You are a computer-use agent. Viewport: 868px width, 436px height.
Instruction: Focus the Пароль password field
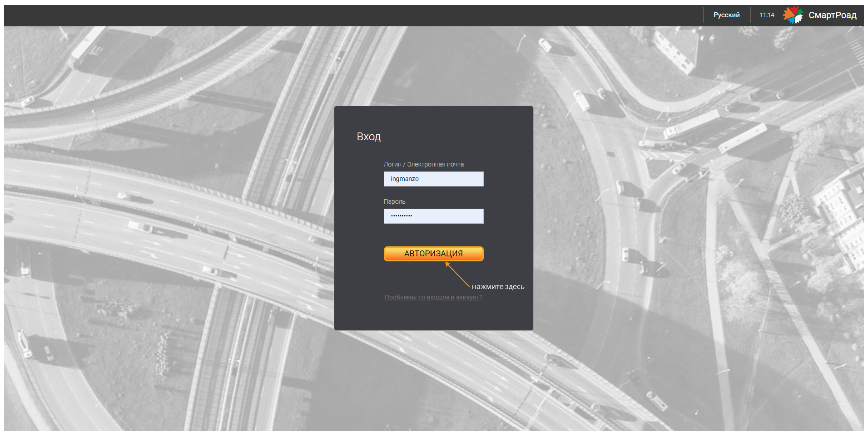point(433,216)
